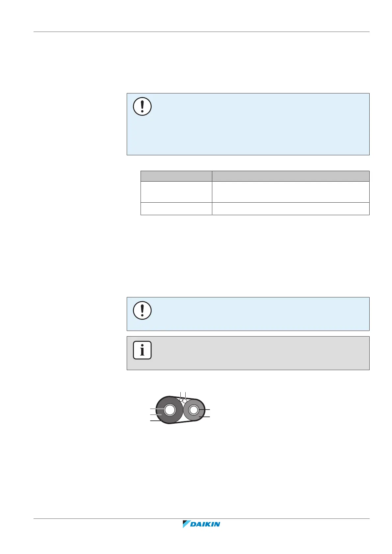Click inside the gray information note box
Viewport: 392px width, 554px height.
(x=257, y=353)
